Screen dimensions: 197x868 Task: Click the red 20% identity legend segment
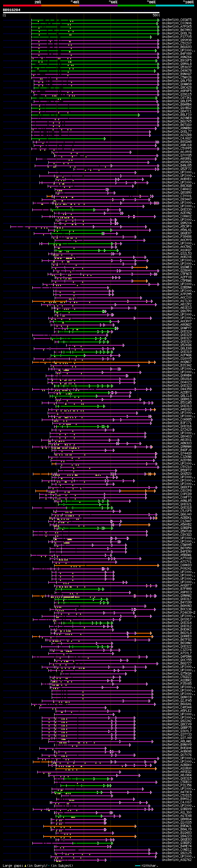(22, 6)
